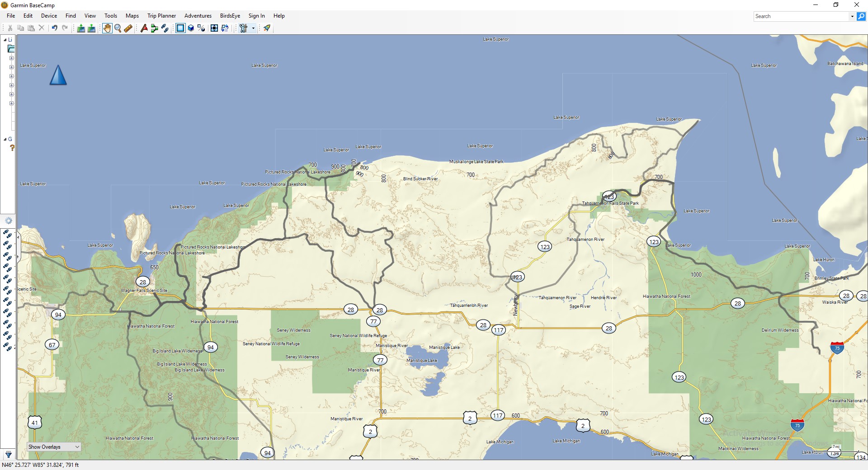
Task: Open the File menu
Action: 11,15
